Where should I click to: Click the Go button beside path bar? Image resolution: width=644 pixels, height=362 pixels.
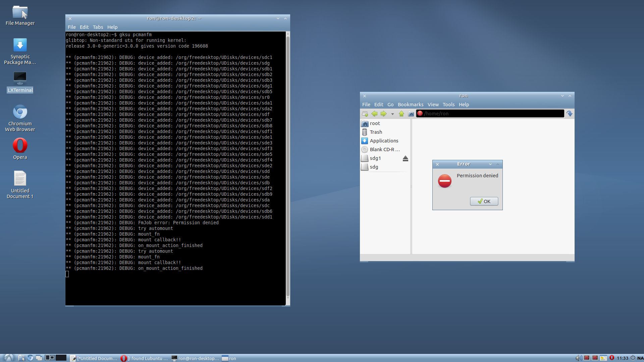pos(570,114)
